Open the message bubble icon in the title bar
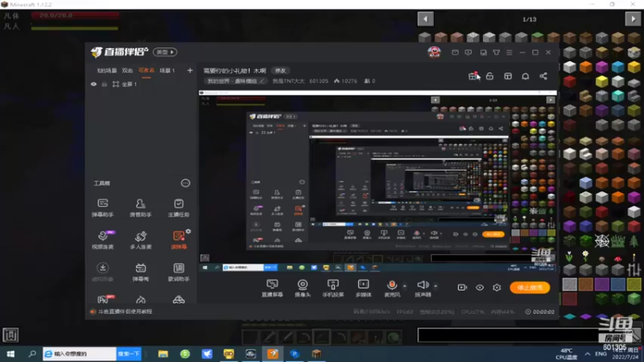The height and width of the screenshot is (362, 644). pos(469,52)
